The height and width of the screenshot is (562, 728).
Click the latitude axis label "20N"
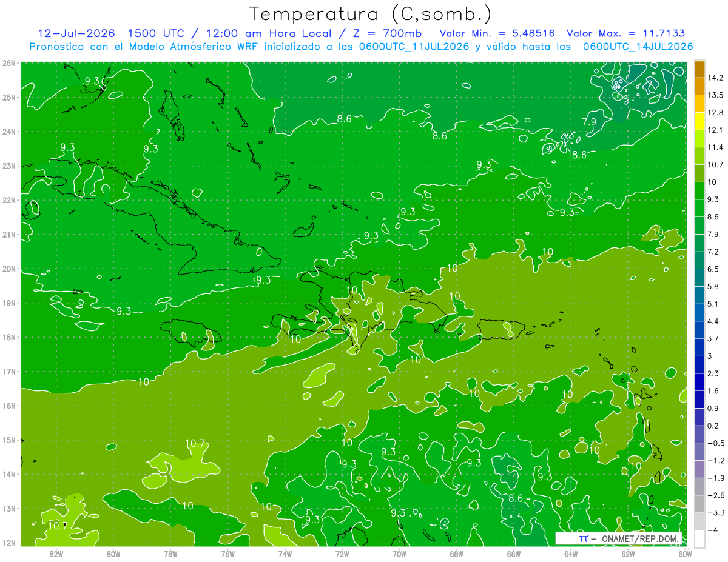(x=9, y=269)
